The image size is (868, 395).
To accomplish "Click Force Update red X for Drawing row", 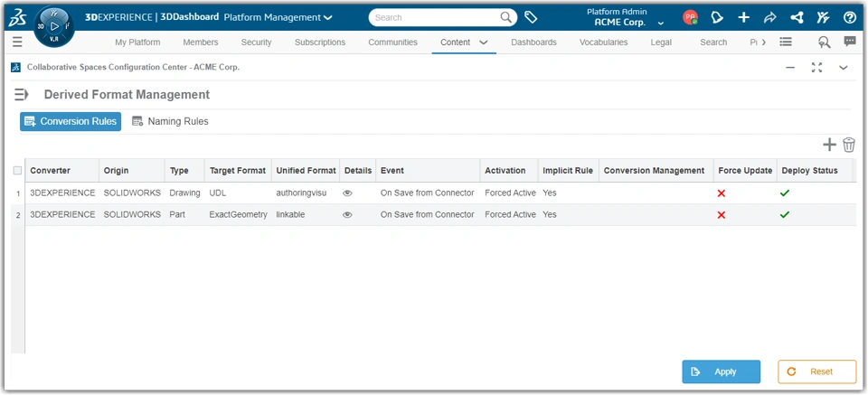I will click(x=722, y=193).
